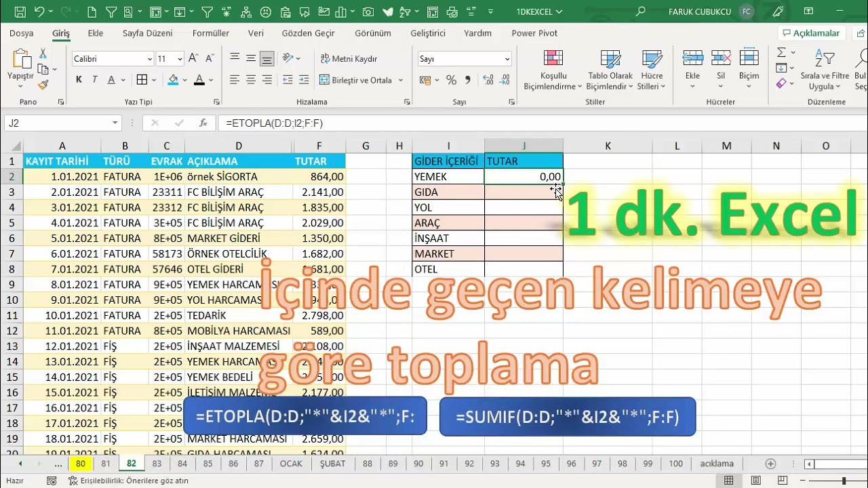
Task: Select column F header
Action: pos(319,146)
